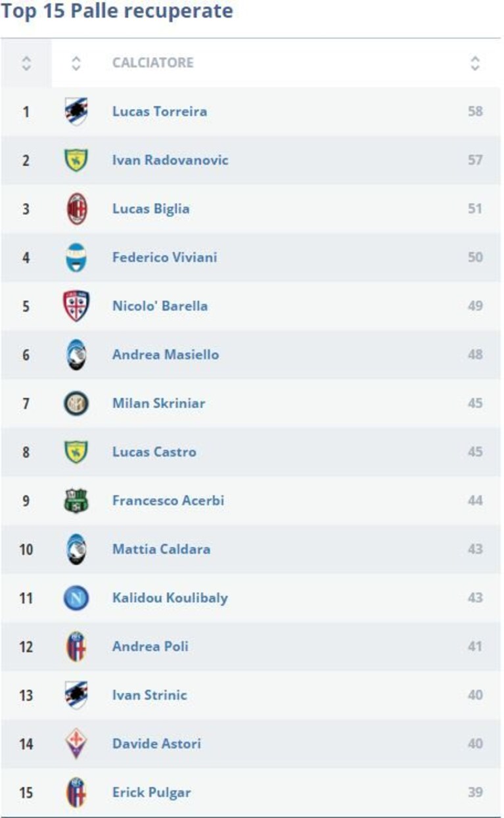The height and width of the screenshot is (818, 504).
Task: Click the Cagliari crest beside Nicolo' Barella
Action: (x=76, y=306)
